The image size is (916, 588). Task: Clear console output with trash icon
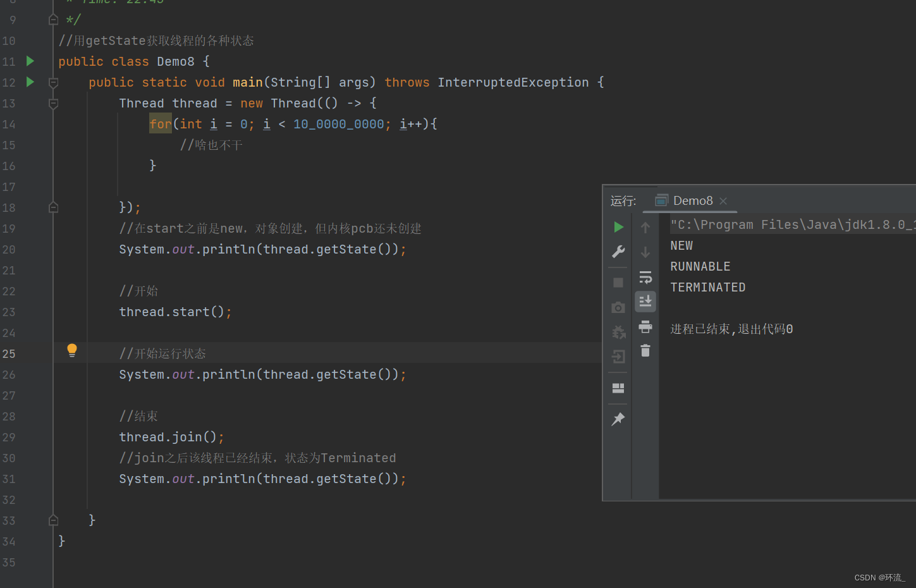(x=645, y=350)
